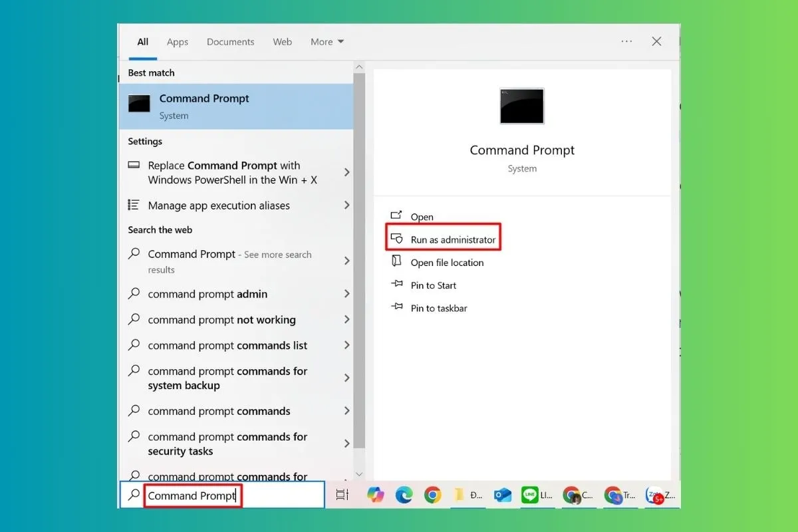Click the Open action icon
Image resolution: width=798 pixels, height=532 pixels.
click(x=397, y=215)
